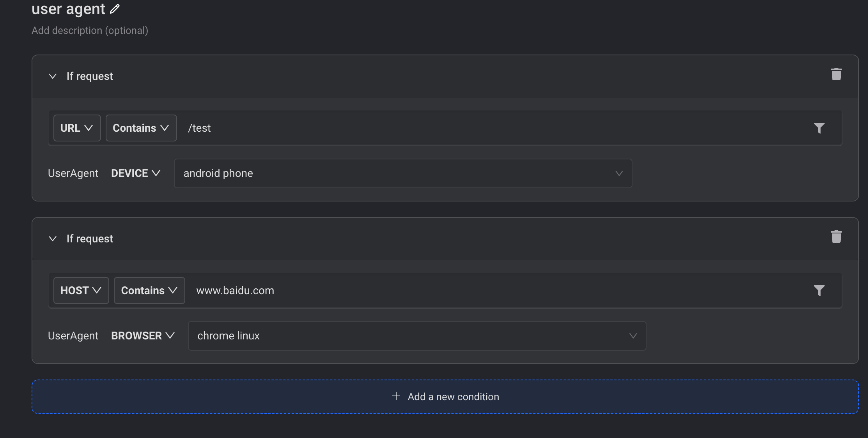Delete the second If request condition
Image resolution: width=868 pixels, height=438 pixels.
(x=836, y=237)
